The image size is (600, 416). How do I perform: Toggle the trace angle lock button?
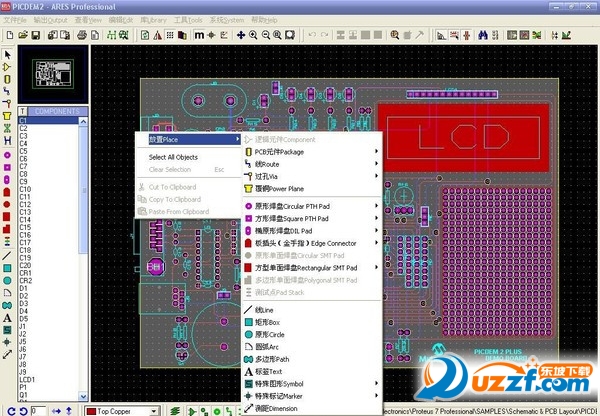pos(442,35)
